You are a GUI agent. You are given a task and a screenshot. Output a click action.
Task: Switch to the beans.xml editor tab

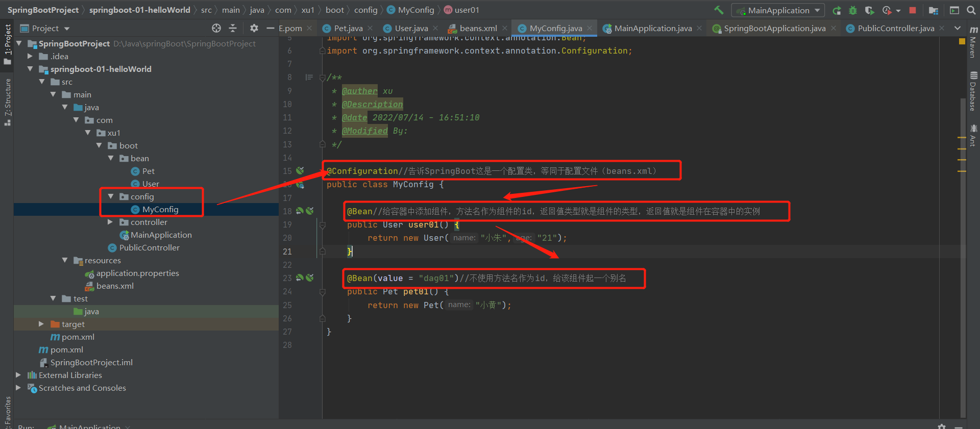click(478, 29)
